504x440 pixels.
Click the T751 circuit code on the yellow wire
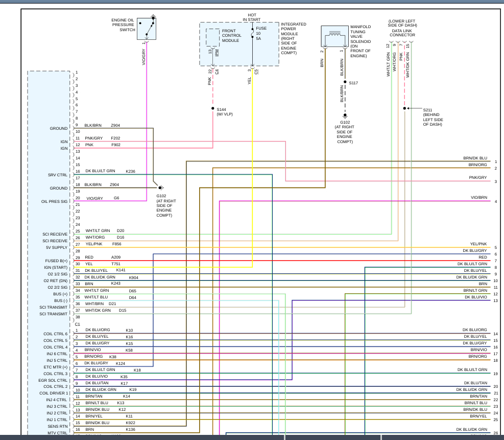point(116,264)
